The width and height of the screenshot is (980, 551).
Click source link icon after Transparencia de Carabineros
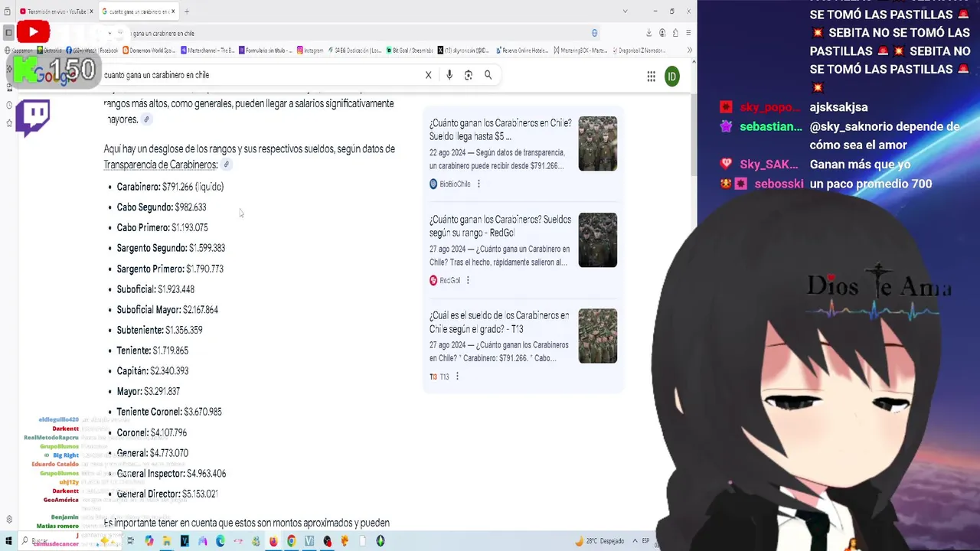(227, 165)
